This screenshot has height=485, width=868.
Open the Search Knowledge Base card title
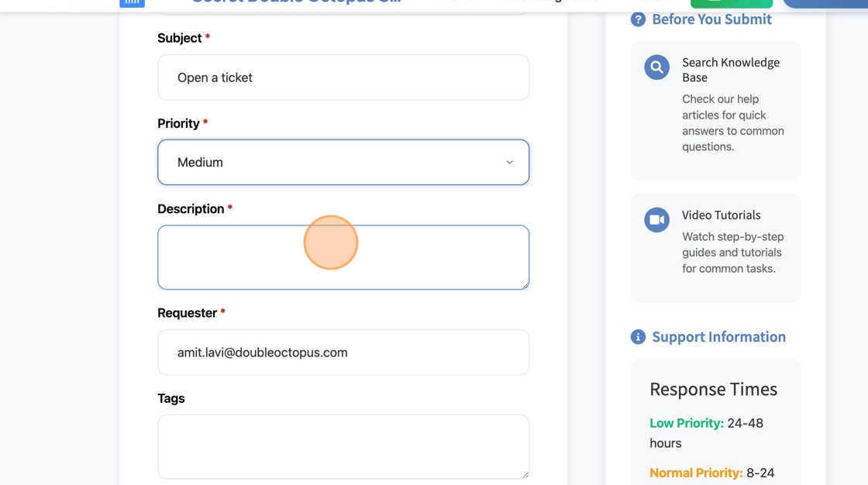730,70
